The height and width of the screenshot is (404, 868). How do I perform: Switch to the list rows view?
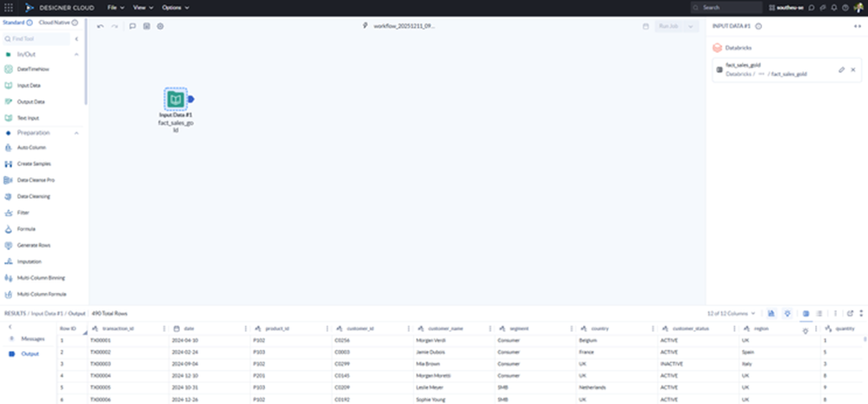[819, 314]
